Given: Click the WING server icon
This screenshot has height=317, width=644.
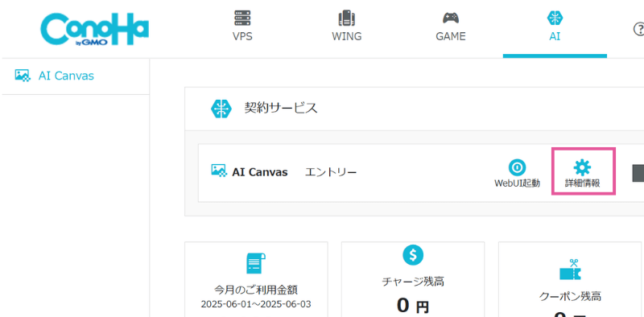Looking at the screenshot, I should (x=347, y=18).
